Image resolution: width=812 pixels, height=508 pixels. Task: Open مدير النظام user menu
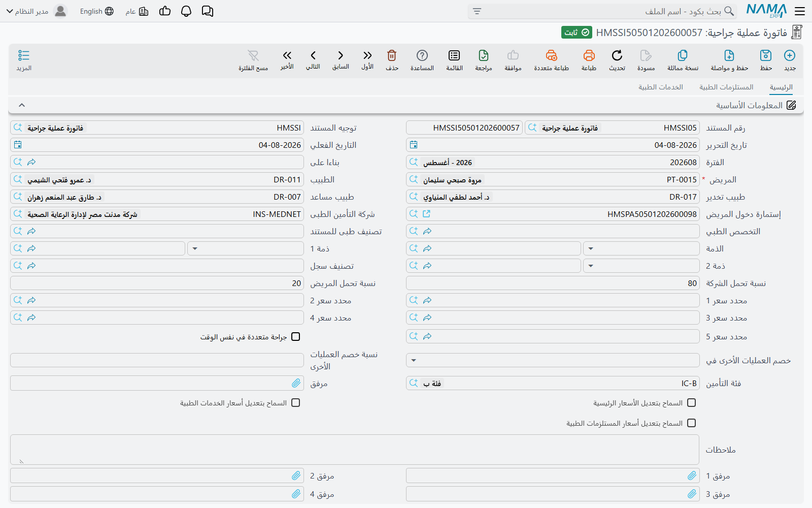(37, 11)
